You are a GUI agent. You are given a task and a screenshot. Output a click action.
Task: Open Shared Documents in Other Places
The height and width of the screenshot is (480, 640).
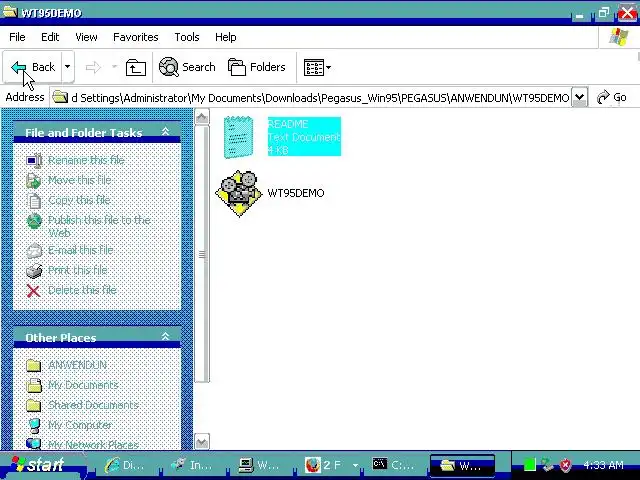point(93,405)
